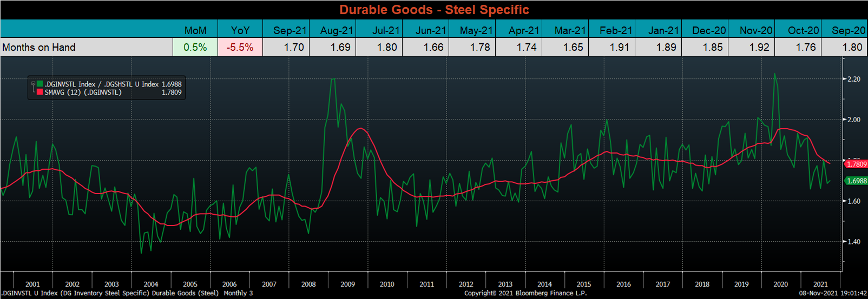Click the 2021 x-axis year label
This screenshot has height=299, width=868.
[820, 284]
